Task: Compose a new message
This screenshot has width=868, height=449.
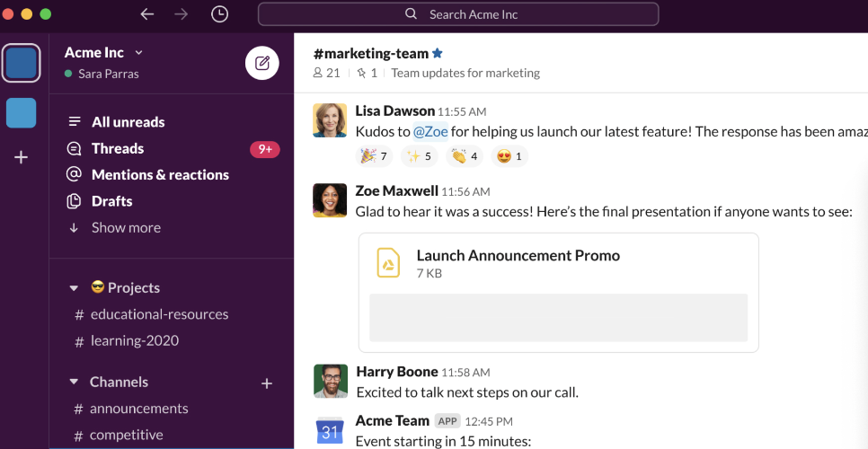Action: [261, 63]
